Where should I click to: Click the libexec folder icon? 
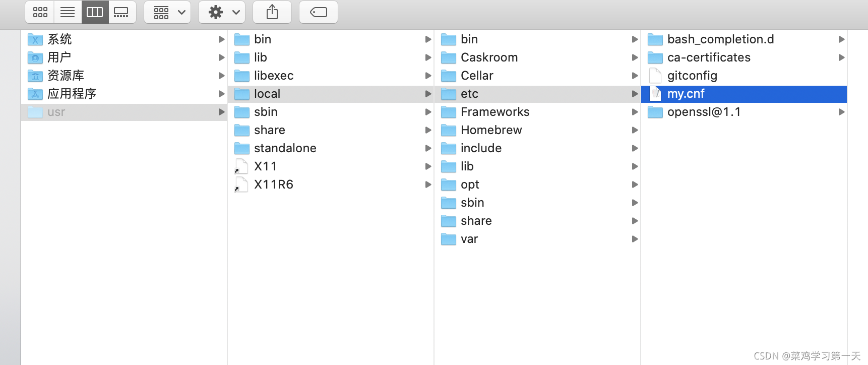(x=242, y=76)
